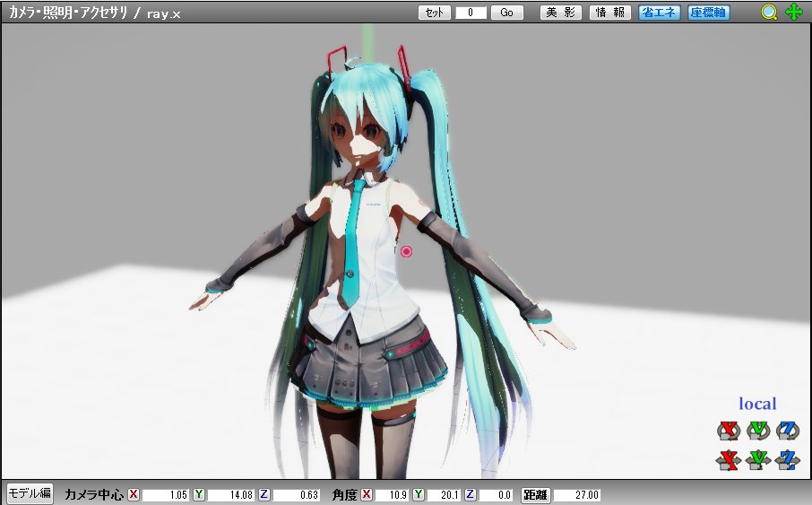Click the green Y move axis icon
Screen dimensions: 812x505
point(758,460)
